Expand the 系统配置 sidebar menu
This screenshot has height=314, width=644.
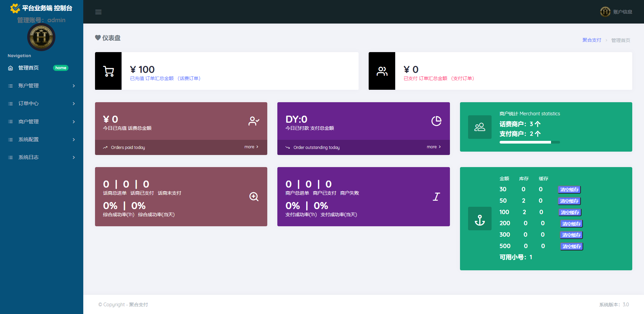click(x=41, y=140)
